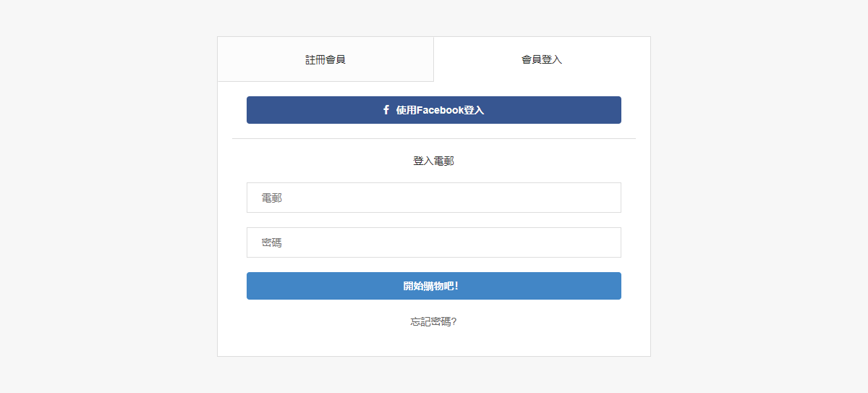868x393 pixels.
Task: Activate the member login tab
Action: [542, 59]
